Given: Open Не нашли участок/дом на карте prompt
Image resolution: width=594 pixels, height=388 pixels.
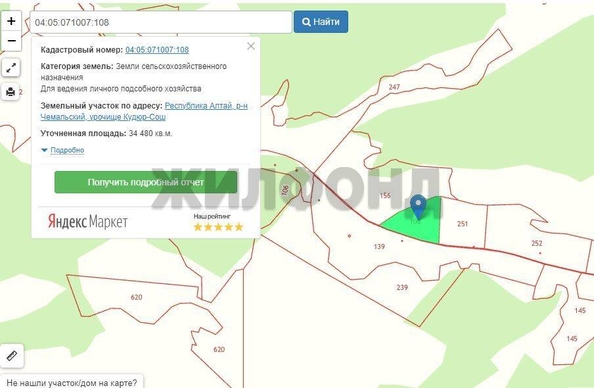Looking at the screenshot, I should (x=72, y=383).
